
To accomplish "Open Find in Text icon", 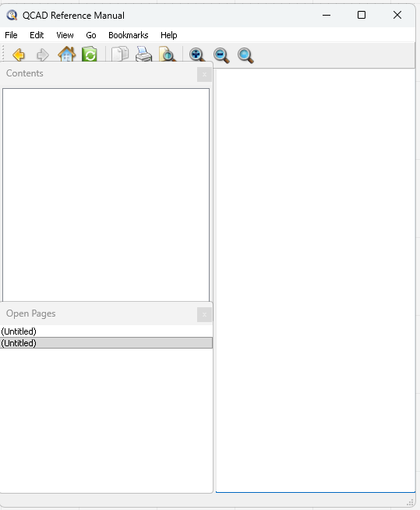I will [168, 54].
